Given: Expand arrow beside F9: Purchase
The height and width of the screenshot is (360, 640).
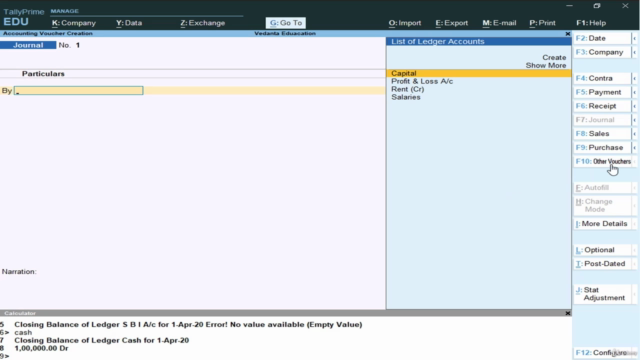Looking at the screenshot, I should (x=635, y=148).
